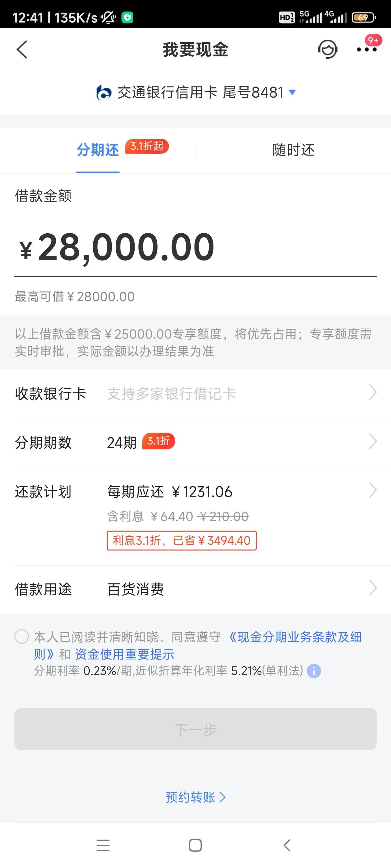Tap the back arrow in header
The width and height of the screenshot is (391, 868).
click(22, 50)
